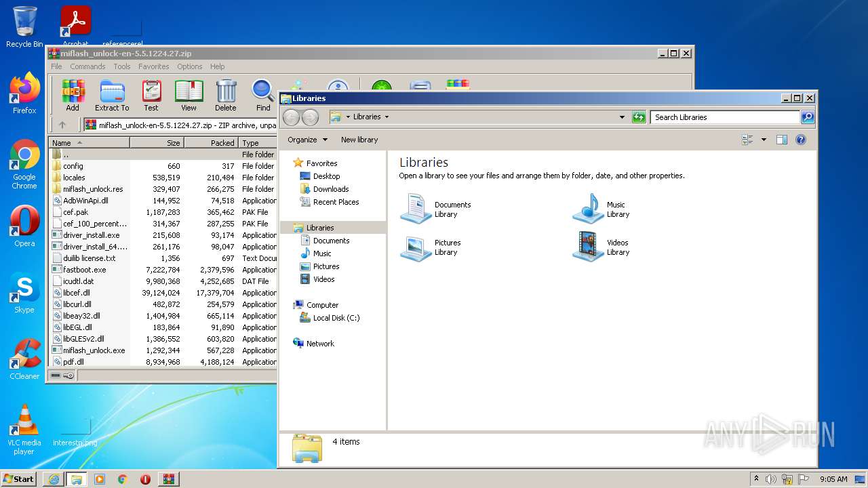
Task: Open Skype desktop shortcut
Action: (x=24, y=293)
